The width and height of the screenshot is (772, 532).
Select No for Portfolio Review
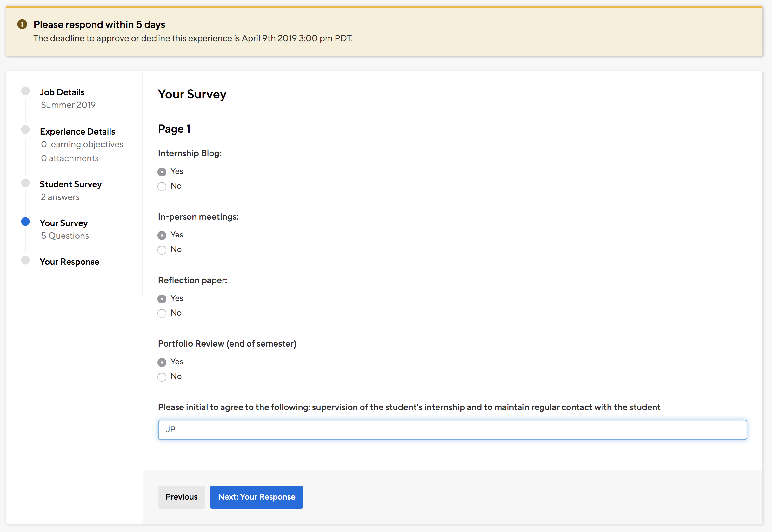[x=162, y=377]
